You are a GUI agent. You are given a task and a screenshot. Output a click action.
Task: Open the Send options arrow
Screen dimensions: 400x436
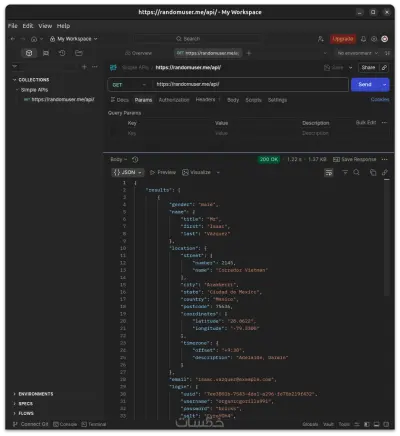384,85
